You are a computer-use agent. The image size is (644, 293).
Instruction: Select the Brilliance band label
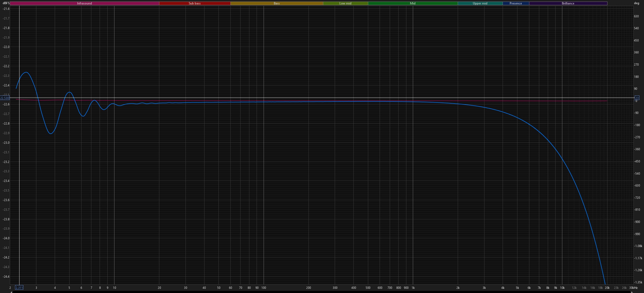click(x=568, y=3)
